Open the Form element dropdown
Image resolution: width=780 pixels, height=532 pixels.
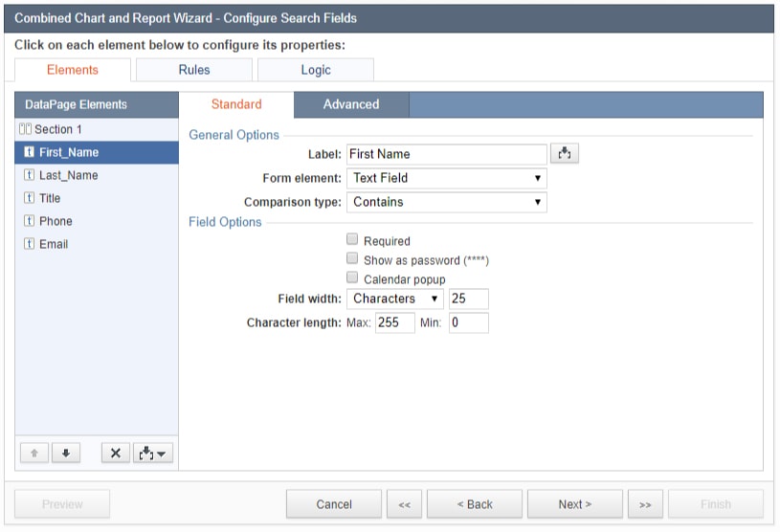tap(446, 178)
